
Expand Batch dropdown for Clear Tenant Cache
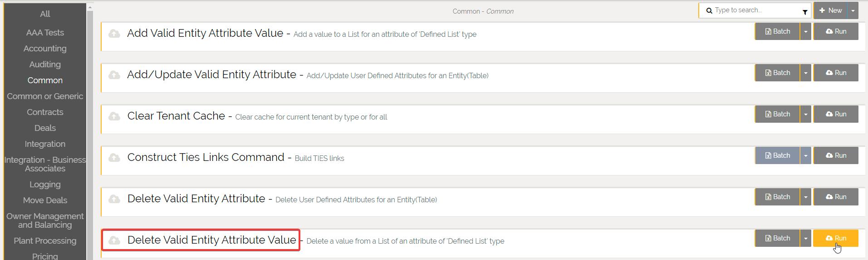click(x=805, y=114)
